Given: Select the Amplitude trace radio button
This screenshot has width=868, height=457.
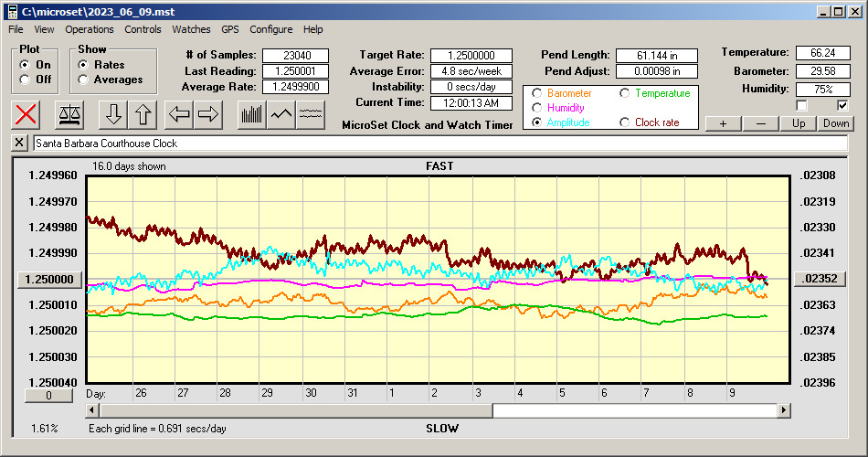Looking at the screenshot, I should (536, 122).
